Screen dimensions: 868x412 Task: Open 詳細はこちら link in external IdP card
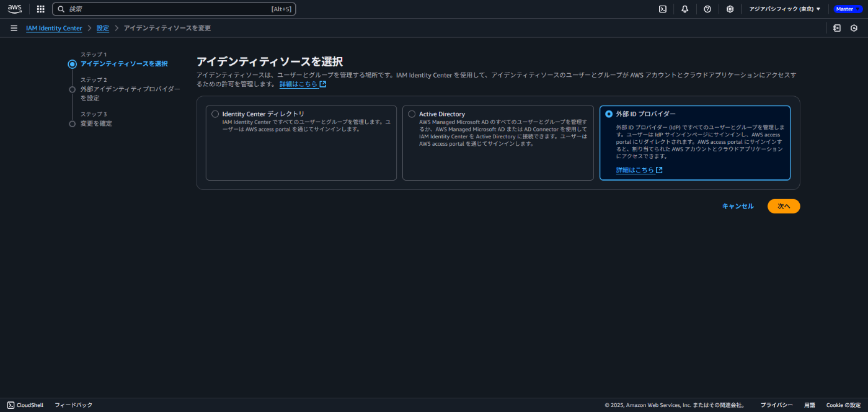(635, 170)
